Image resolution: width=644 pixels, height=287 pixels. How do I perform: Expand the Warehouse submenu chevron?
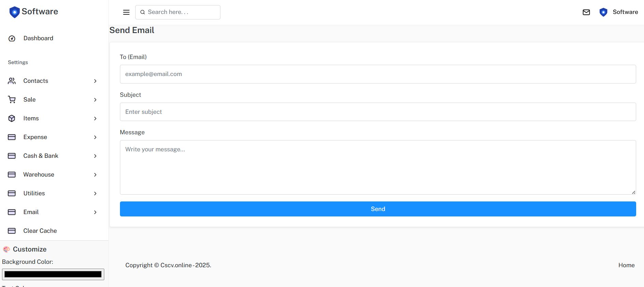coord(95,175)
